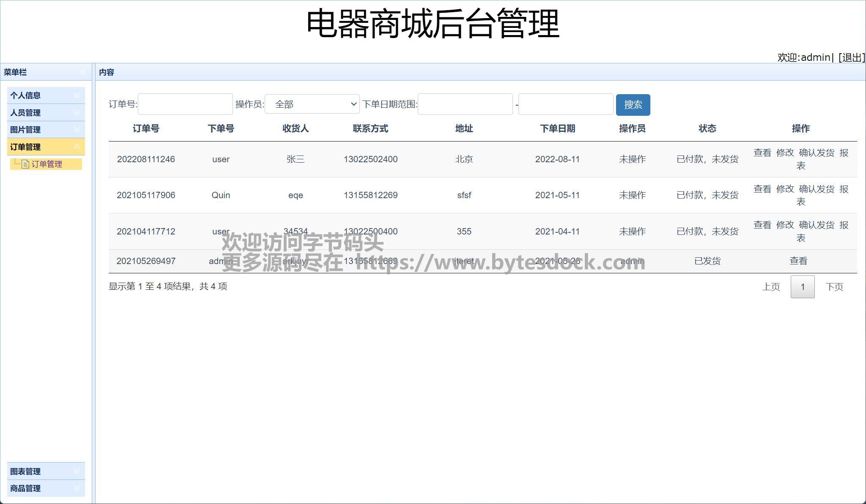The image size is (866, 504).
Task: Expand the 人员管理 accordion section
Action: click(46, 113)
